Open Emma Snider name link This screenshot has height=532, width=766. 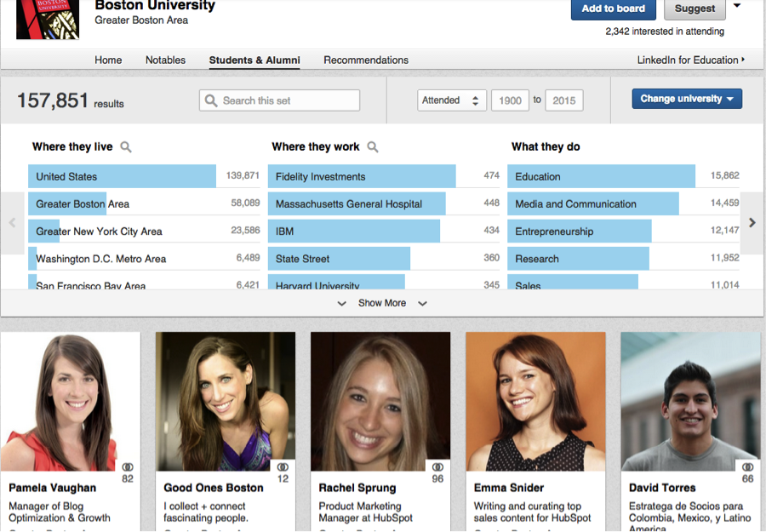(509, 488)
